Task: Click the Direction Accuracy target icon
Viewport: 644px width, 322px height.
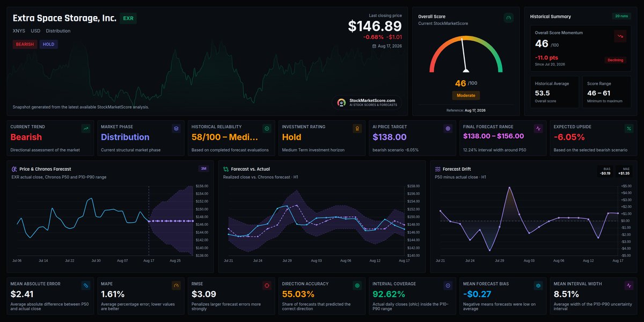Action: [x=357, y=286]
